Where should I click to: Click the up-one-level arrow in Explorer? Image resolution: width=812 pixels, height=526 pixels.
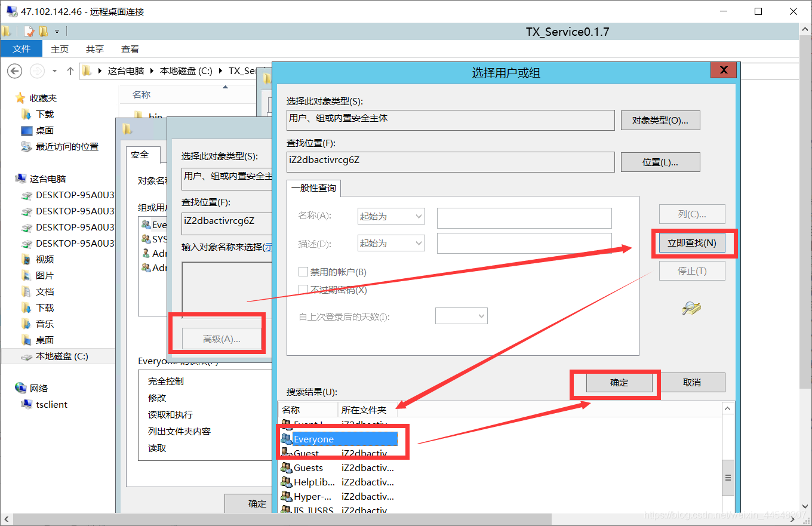[x=70, y=71]
